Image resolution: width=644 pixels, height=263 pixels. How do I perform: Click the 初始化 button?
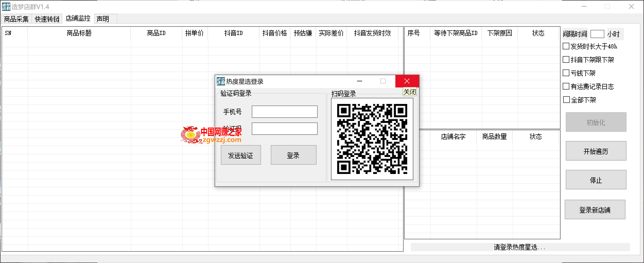coord(596,122)
